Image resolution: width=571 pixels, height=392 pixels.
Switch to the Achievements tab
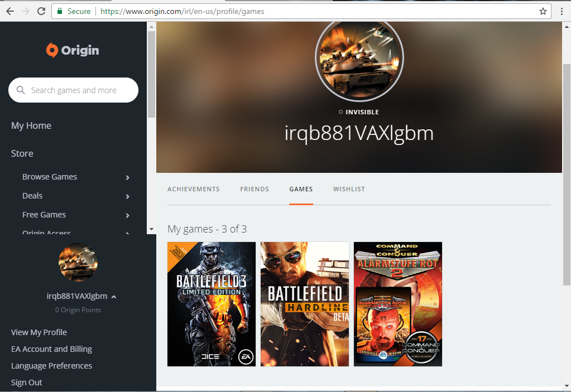(193, 189)
